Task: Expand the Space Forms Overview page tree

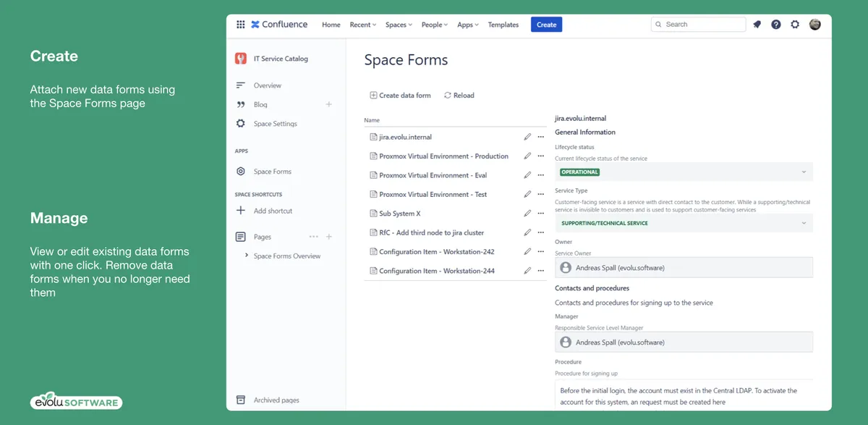Action: [x=247, y=256]
